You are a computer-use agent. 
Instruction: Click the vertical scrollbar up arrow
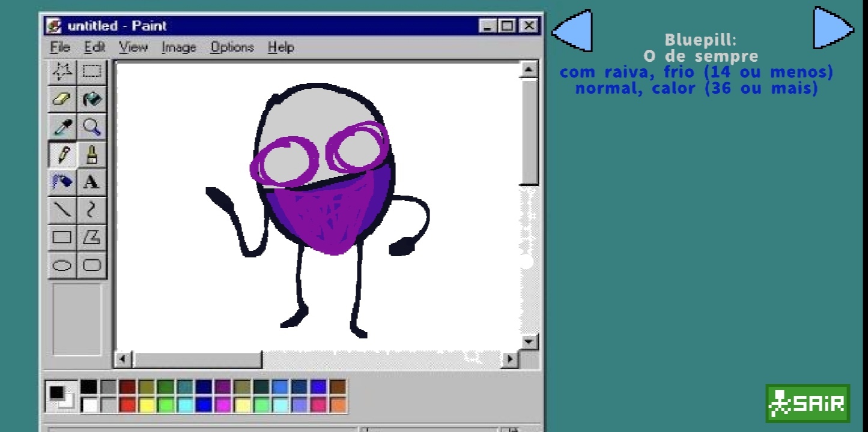529,70
